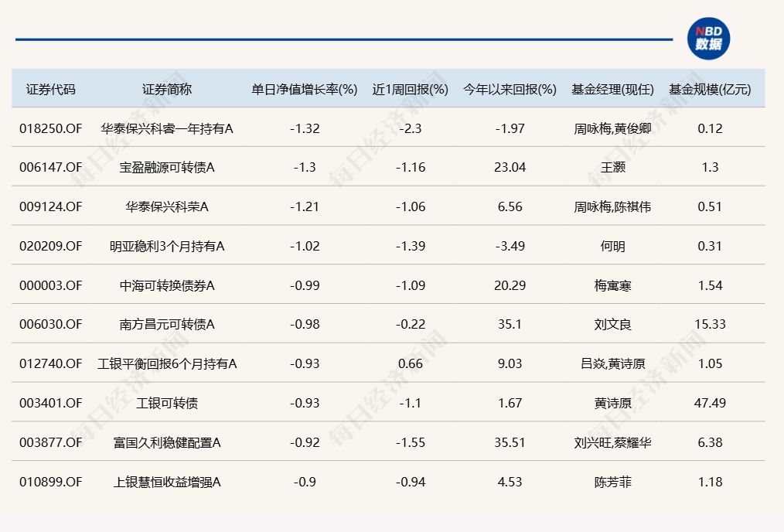Screen dimensions: 784x532
Task: Click fund code 006030.OF
Action: (50, 325)
